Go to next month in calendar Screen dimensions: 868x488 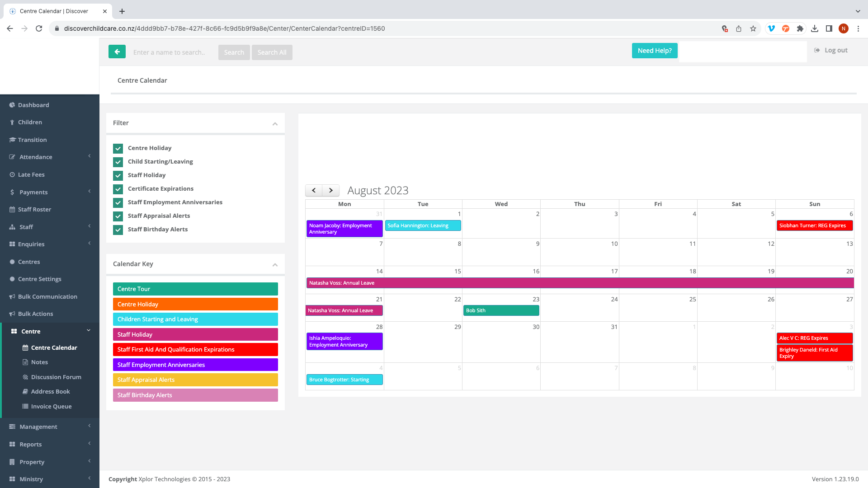tap(331, 190)
